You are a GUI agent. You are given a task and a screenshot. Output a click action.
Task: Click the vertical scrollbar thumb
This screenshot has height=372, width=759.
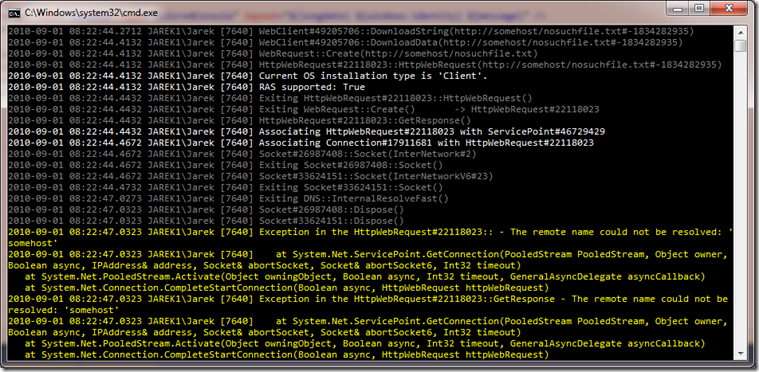[x=740, y=46]
